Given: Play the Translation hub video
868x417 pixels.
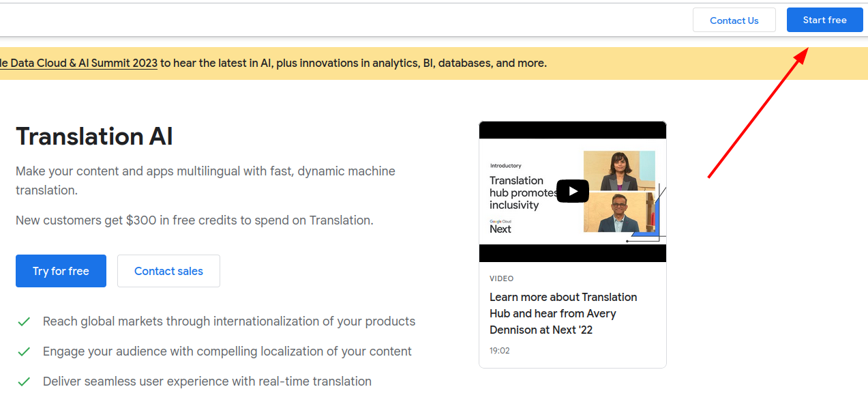Looking at the screenshot, I should [572, 191].
